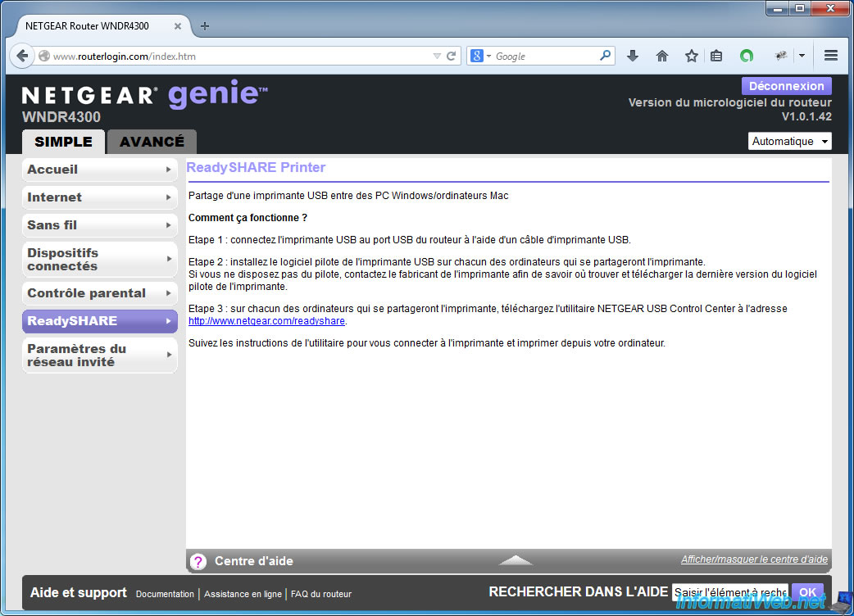
Task: Select the ReadySHARE menu item
Action: [x=100, y=321]
